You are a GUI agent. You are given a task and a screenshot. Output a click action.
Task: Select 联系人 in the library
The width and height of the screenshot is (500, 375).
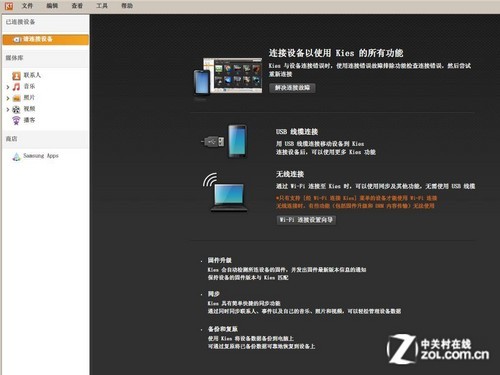(x=32, y=75)
